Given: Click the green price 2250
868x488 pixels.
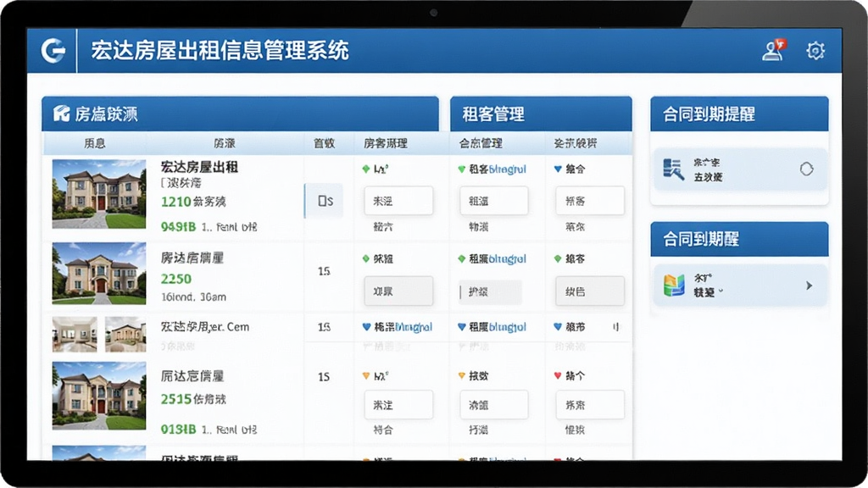Looking at the screenshot, I should click(176, 279).
